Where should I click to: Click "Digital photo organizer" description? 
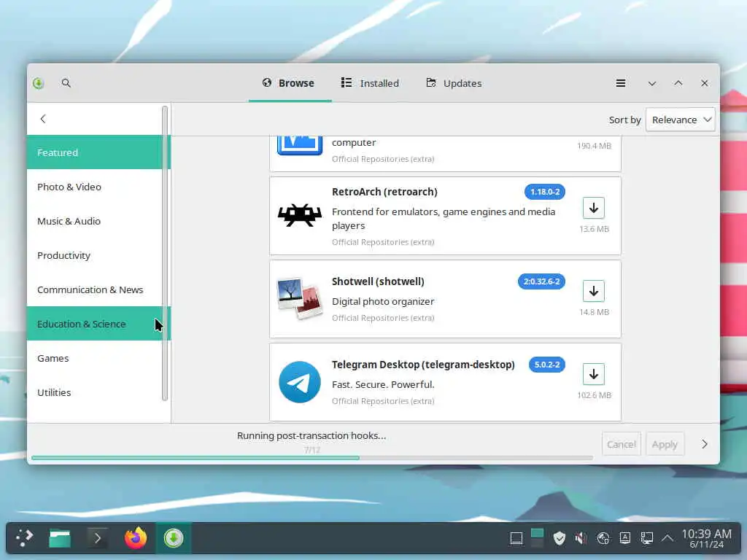(382, 301)
